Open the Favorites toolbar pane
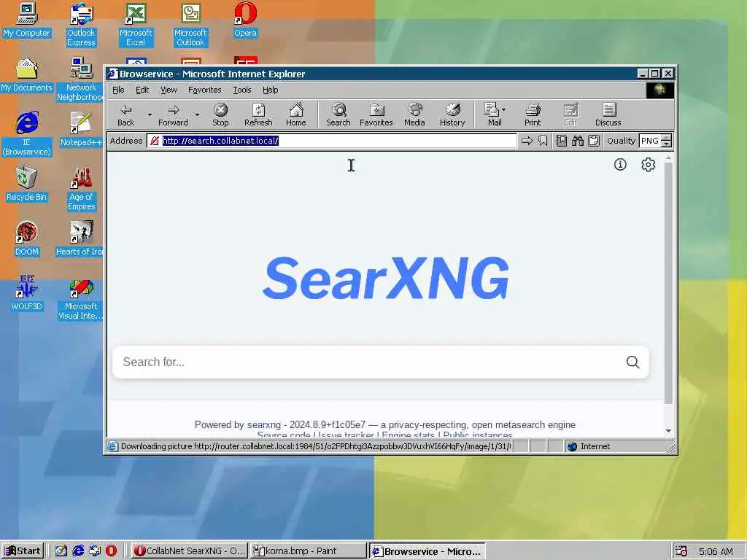The image size is (747, 560). [x=376, y=115]
